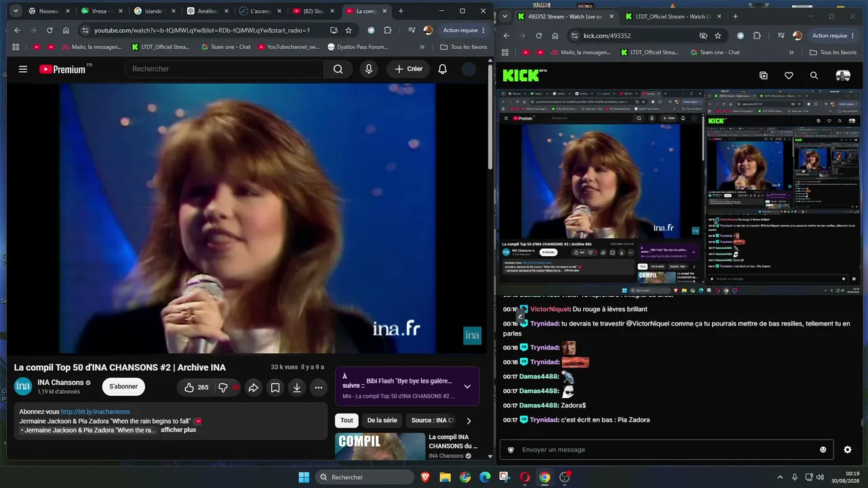The width and height of the screenshot is (868, 488).
Task: Open the 'Action requise' menu in the YouTube window
Action: click(x=464, y=30)
